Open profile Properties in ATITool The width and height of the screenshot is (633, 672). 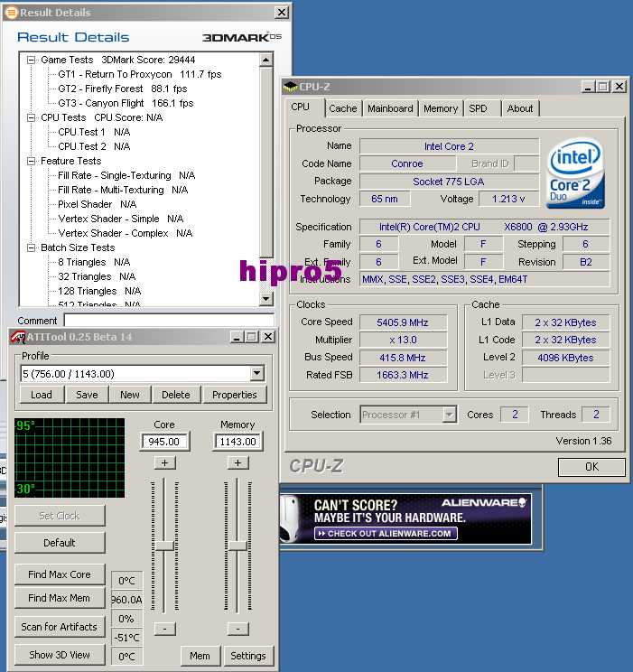pos(235,395)
